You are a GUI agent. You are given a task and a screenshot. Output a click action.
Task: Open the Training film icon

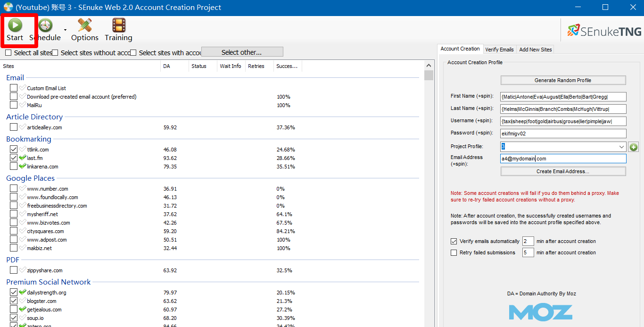pos(119,25)
